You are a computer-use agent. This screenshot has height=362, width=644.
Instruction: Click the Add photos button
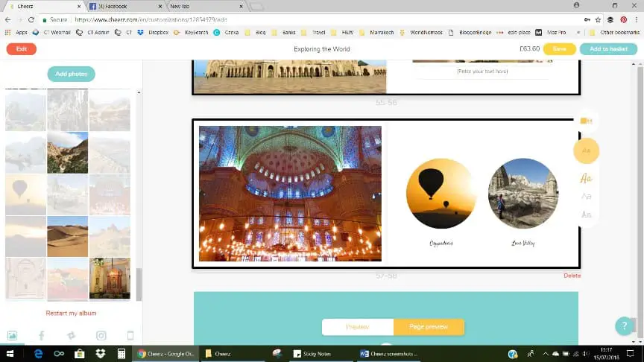[x=71, y=74]
